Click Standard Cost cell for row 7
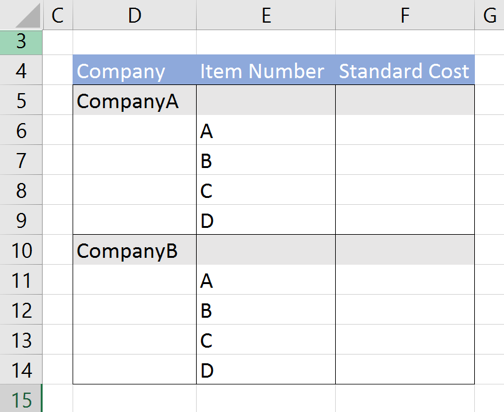 405,160
